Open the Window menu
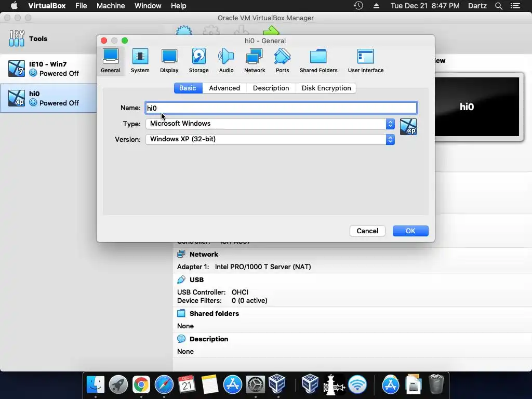 tap(148, 6)
